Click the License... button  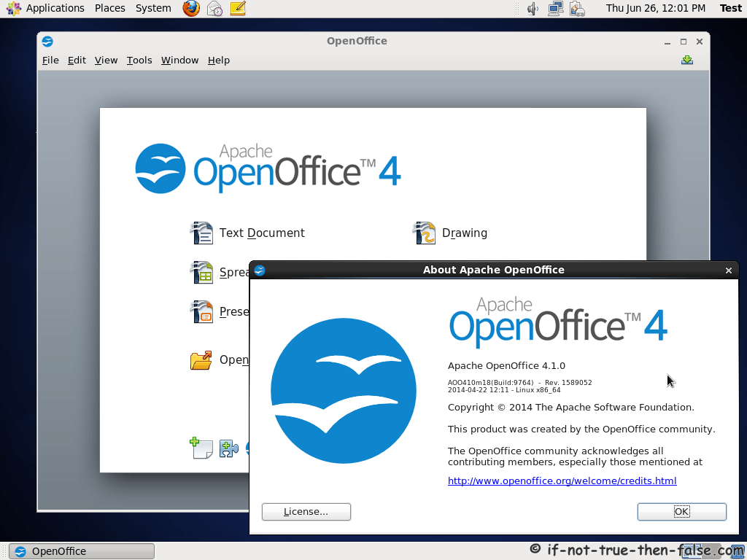tap(306, 511)
